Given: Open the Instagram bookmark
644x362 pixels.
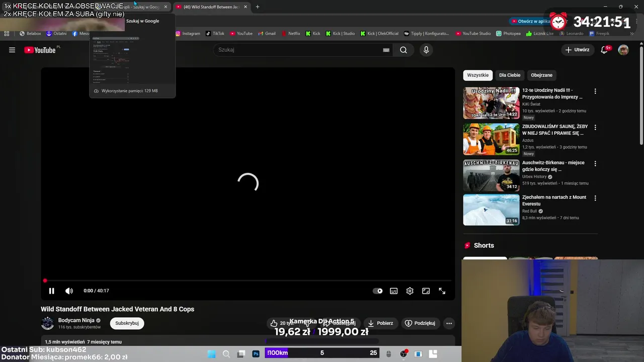Looking at the screenshot, I should 188,34.
